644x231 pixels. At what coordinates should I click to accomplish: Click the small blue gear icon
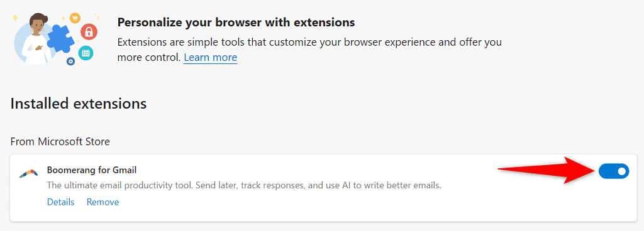pos(70,62)
